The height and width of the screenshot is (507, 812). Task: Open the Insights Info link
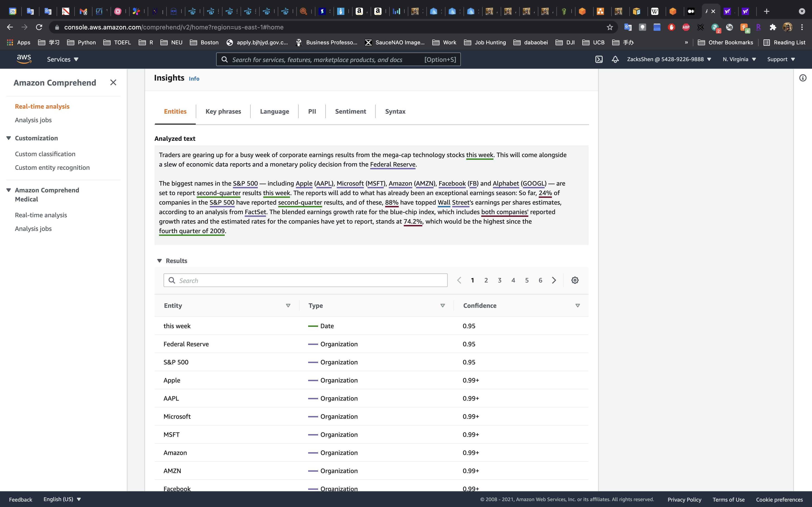pyautogui.click(x=194, y=79)
